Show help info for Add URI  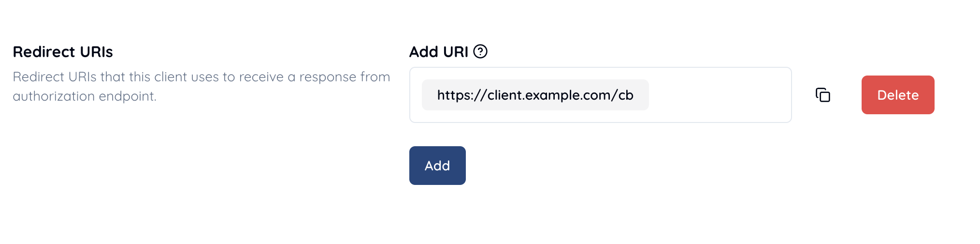[480, 51]
